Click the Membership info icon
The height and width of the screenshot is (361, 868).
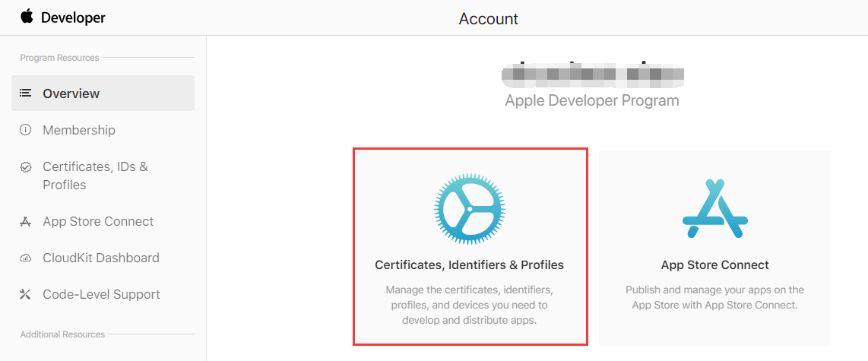click(26, 130)
